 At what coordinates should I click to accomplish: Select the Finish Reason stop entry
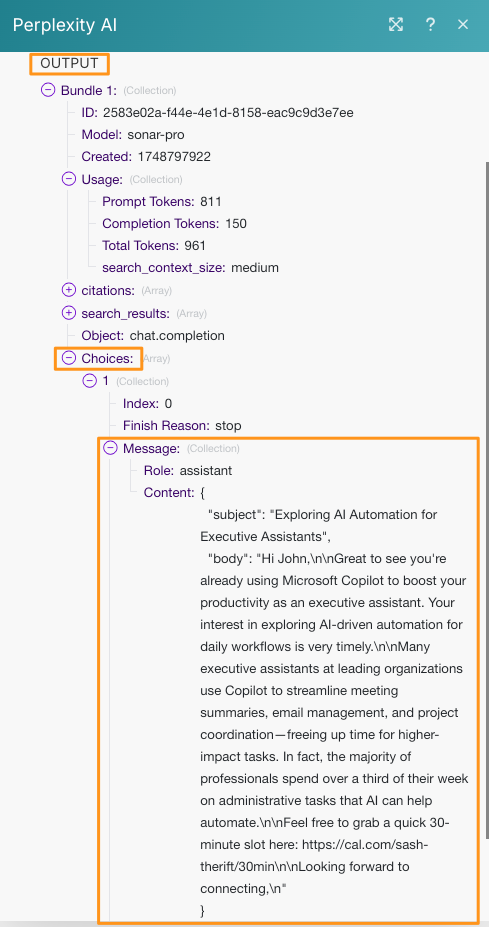click(x=182, y=426)
